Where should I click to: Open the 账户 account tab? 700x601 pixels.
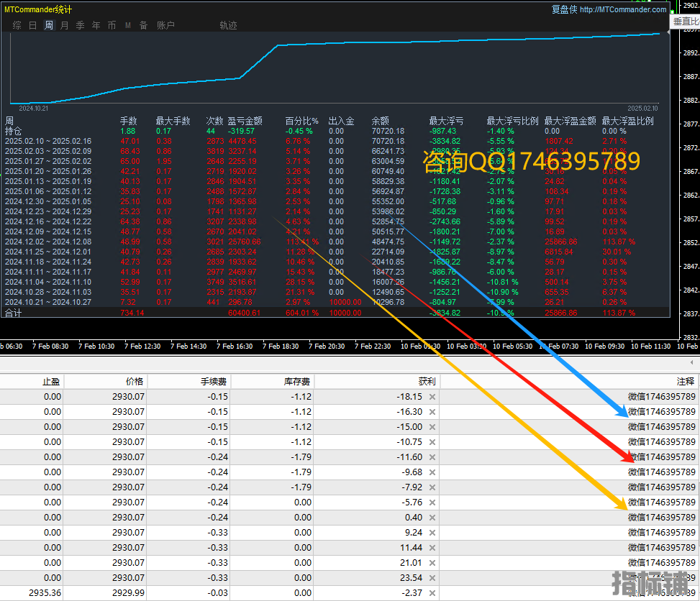[165, 25]
